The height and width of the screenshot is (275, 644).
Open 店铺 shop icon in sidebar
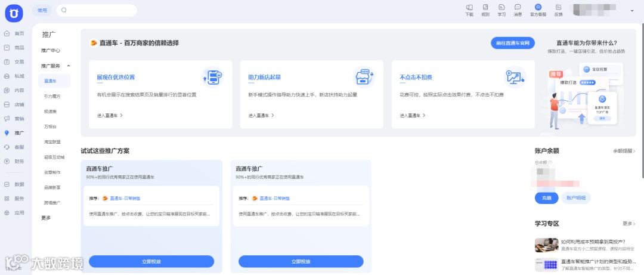pos(7,104)
